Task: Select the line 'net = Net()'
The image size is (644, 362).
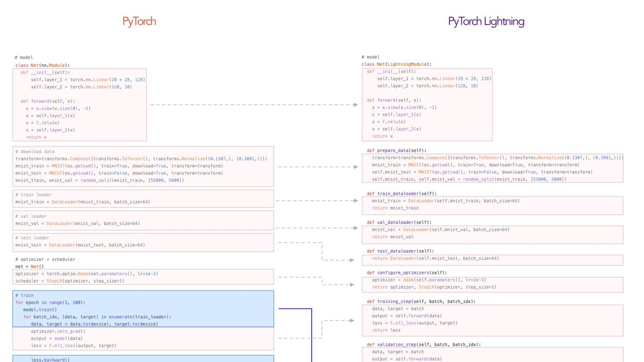Action: click(x=30, y=266)
